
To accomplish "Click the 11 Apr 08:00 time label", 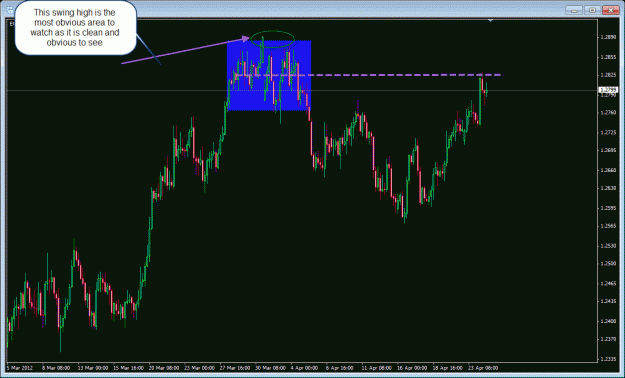I will (376, 368).
